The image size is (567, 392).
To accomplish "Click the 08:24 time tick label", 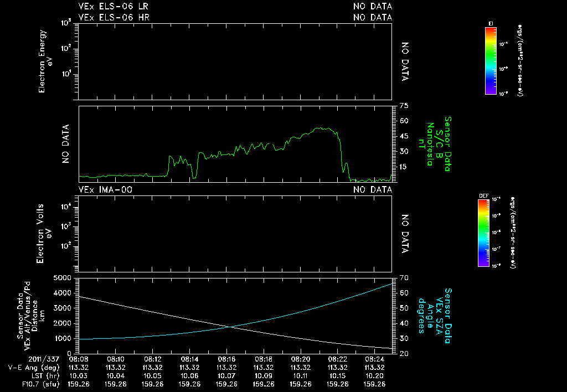I will click(x=374, y=359).
